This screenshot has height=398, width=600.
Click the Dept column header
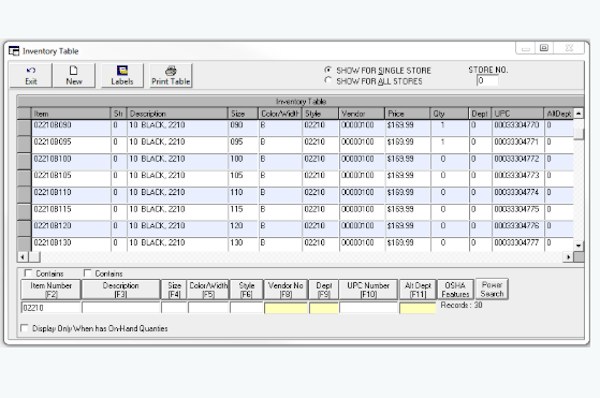pos(480,114)
